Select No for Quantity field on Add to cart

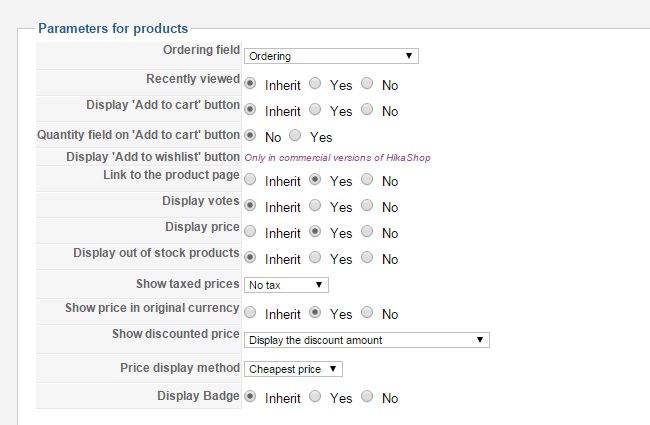click(x=250, y=136)
